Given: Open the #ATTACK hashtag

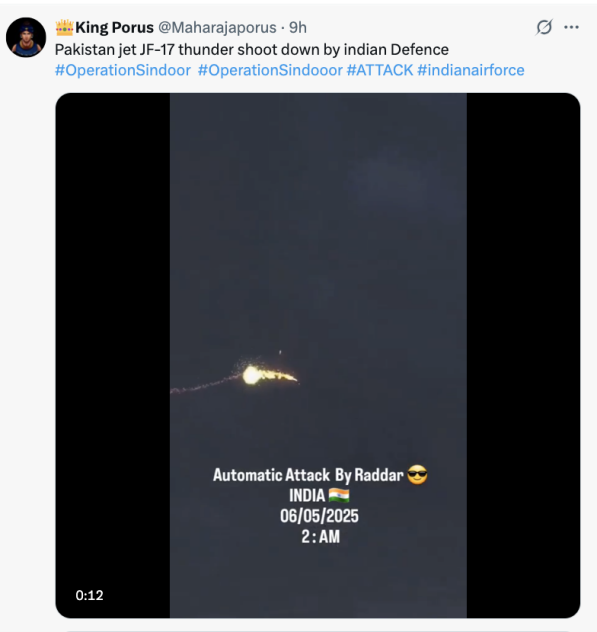Looking at the screenshot, I should [x=380, y=70].
